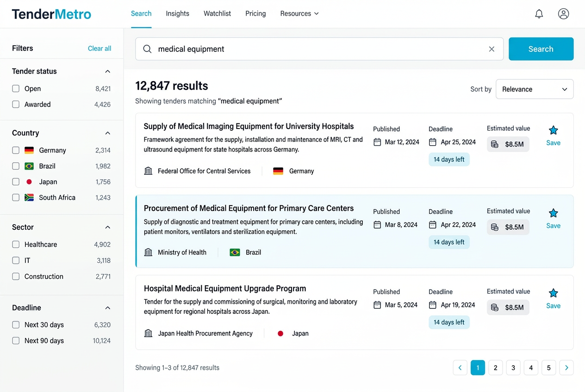Check the Next 30 days deadline filter
Screen dimensions: 585x392
[x=16, y=325]
